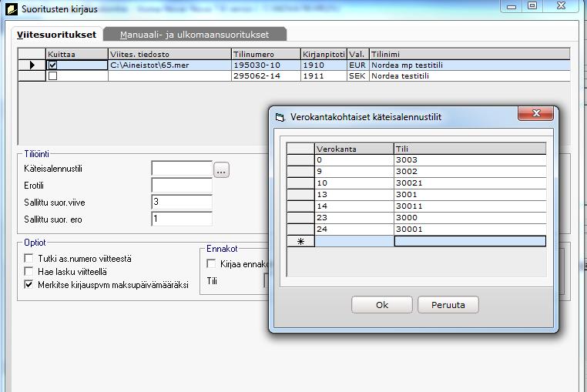This screenshot has width=587, height=392.
Task: Click the Nordea testitili cell in SEK row
Action: pos(470,76)
